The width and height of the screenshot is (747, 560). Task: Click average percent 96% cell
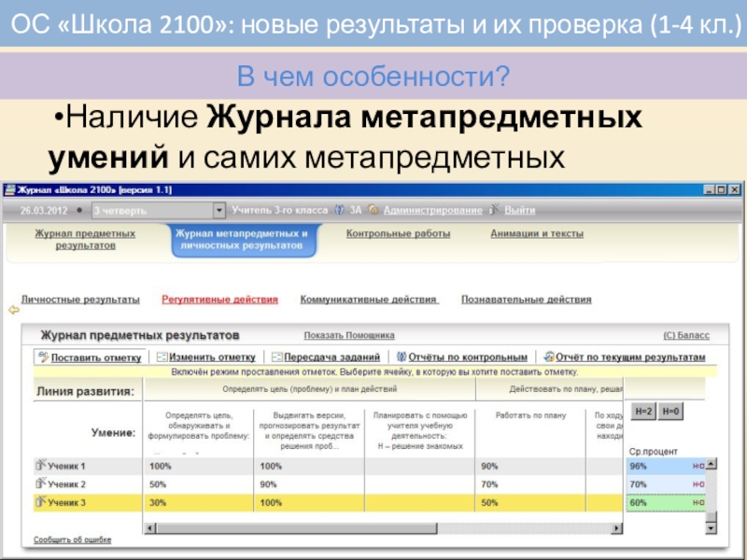[666, 466]
